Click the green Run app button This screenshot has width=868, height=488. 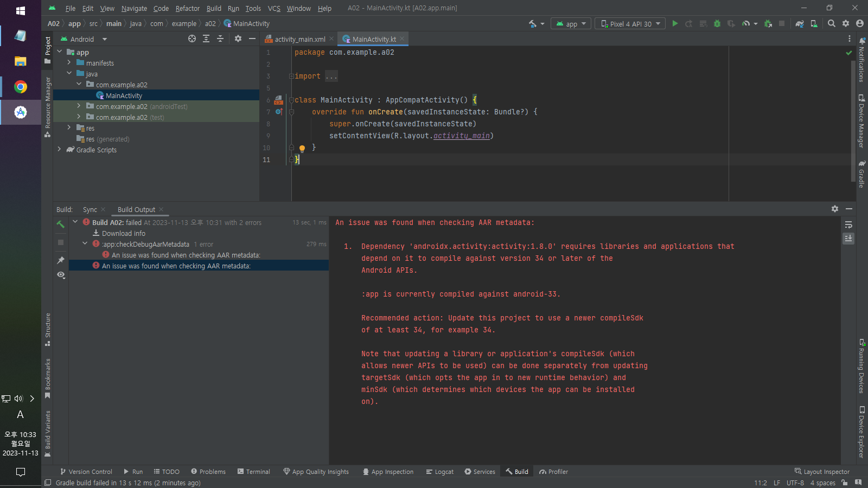coord(675,24)
